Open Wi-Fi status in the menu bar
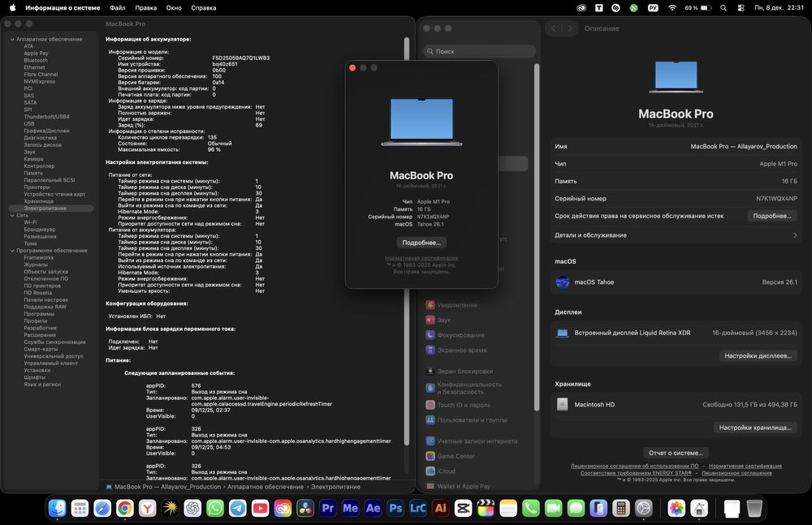Image resolution: width=812 pixels, height=525 pixels. [x=672, y=8]
